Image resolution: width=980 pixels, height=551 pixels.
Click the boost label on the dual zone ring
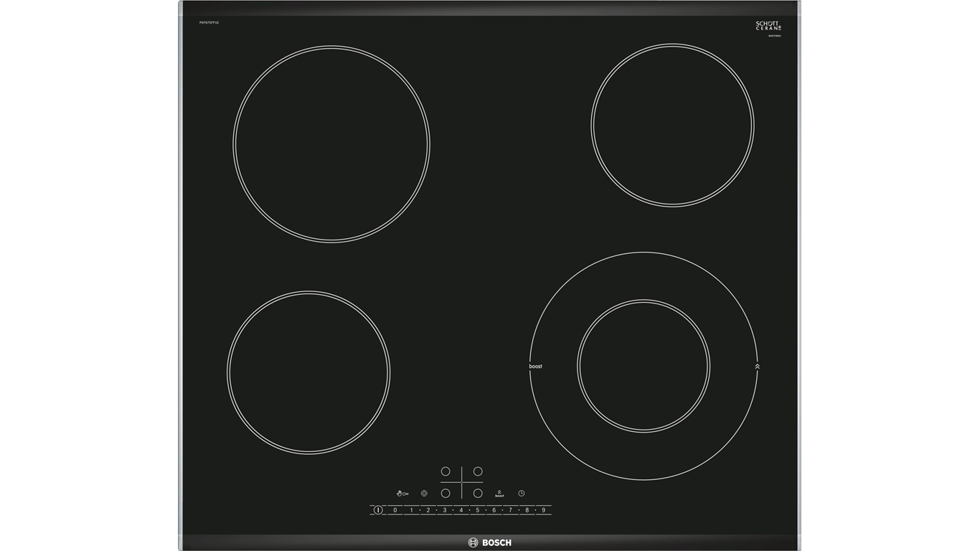coord(535,367)
